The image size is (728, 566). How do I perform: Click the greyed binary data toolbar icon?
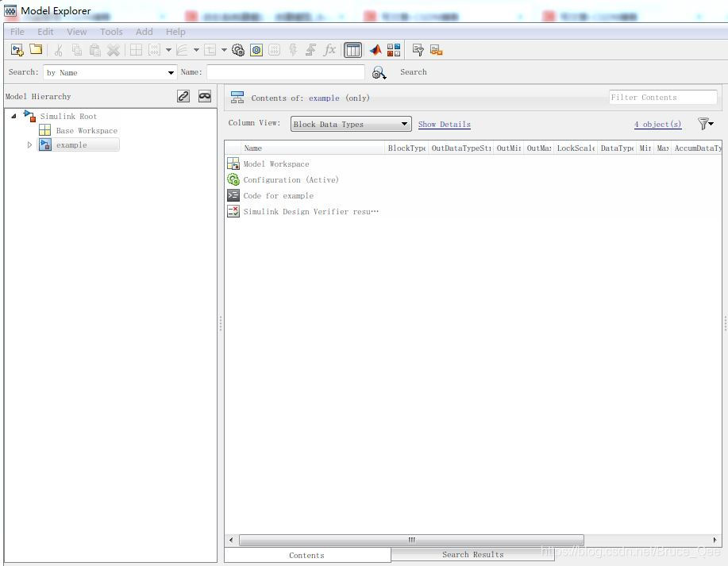coord(275,50)
